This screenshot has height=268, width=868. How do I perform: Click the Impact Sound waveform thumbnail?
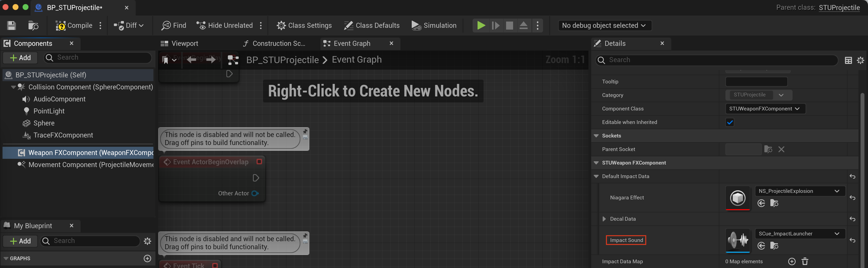(738, 240)
